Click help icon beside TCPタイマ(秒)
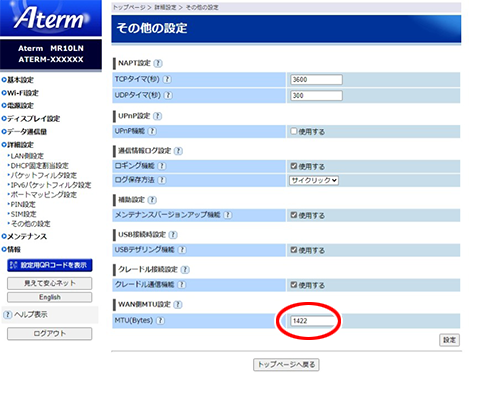Viewport: 500px width, 393px height. 168,79
